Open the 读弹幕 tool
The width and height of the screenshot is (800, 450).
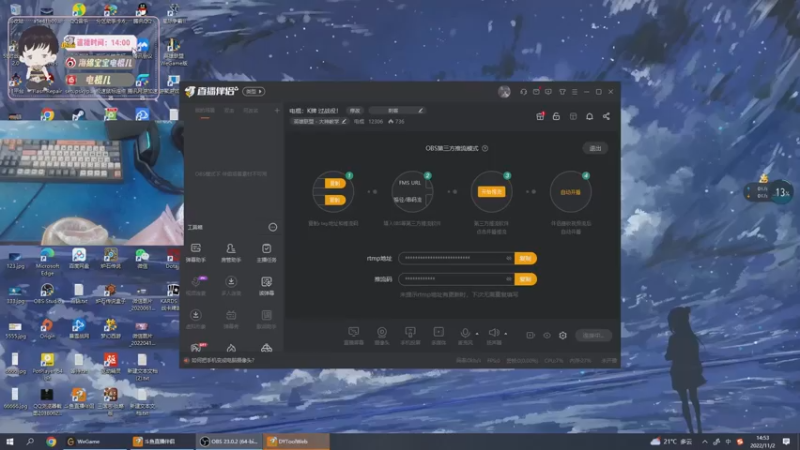point(266,286)
